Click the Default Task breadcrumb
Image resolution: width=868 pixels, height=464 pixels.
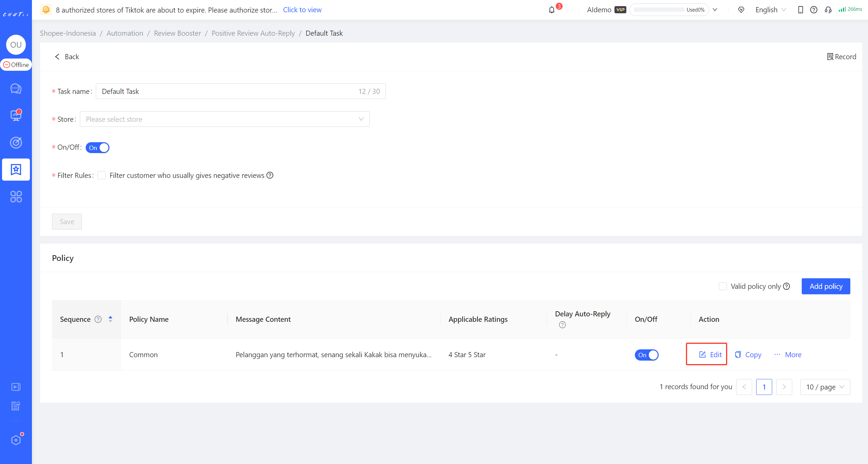tap(324, 33)
